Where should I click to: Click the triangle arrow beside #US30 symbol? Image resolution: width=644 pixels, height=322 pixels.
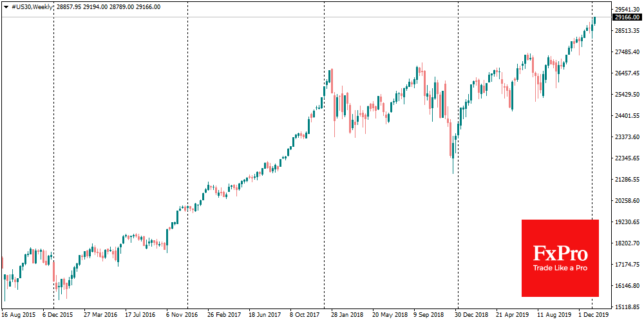pos(7,6)
